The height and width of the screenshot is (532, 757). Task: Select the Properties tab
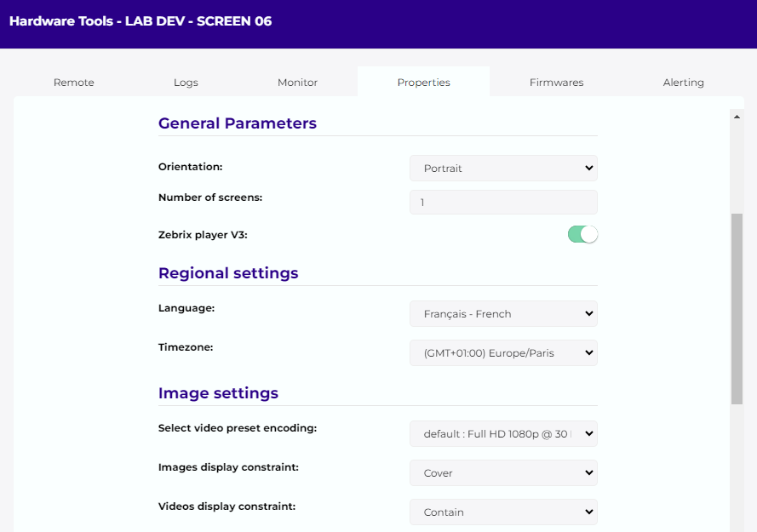(423, 83)
